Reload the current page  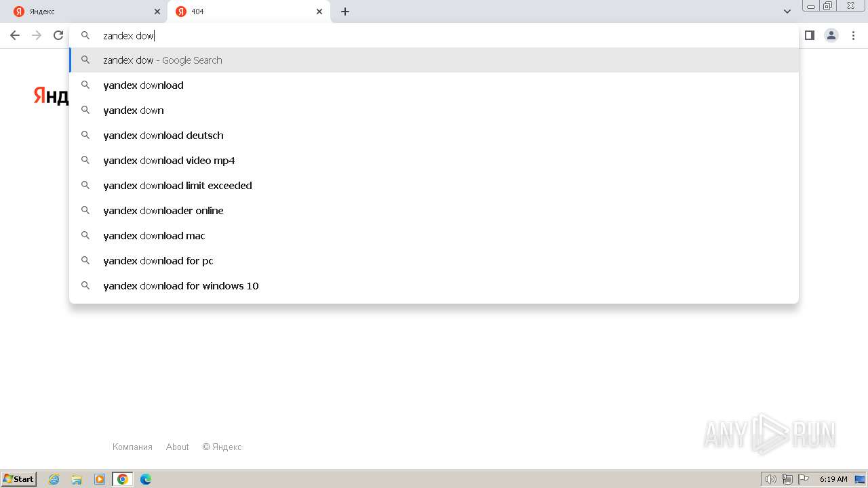coord(58,35)
